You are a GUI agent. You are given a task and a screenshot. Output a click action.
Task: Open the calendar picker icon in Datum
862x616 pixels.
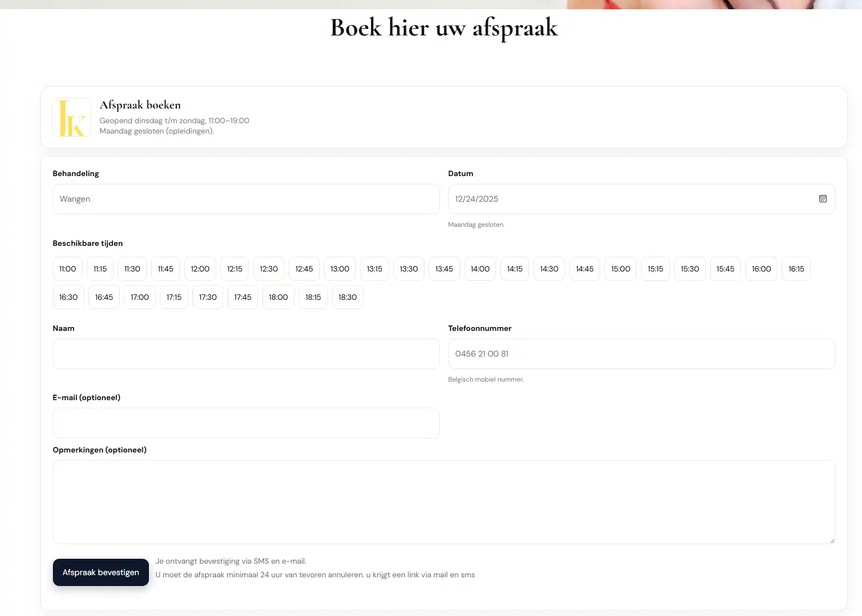pyautogui.click(x=823, y=199)
